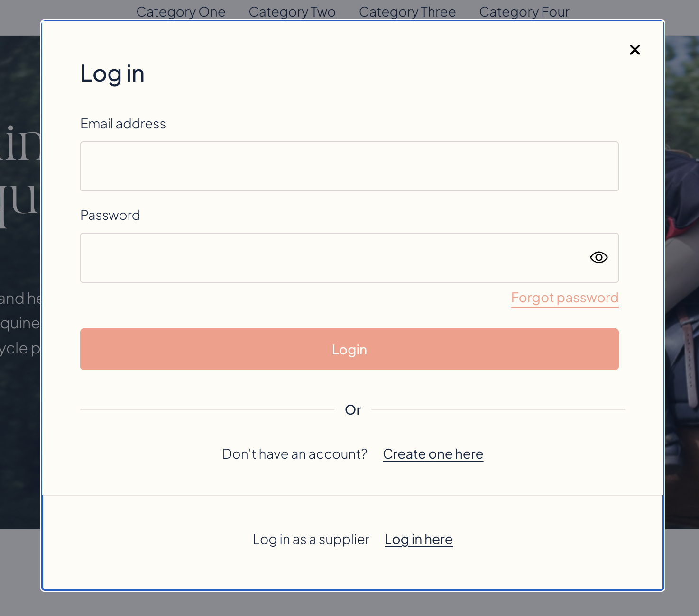
Task: Close the Log in dialog
Action: 635,50
